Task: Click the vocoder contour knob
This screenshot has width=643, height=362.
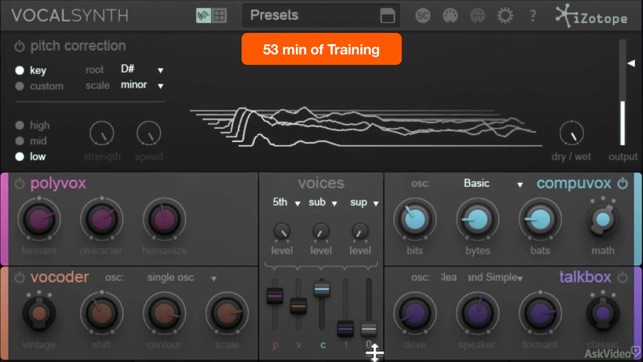Action: [164, 313]
